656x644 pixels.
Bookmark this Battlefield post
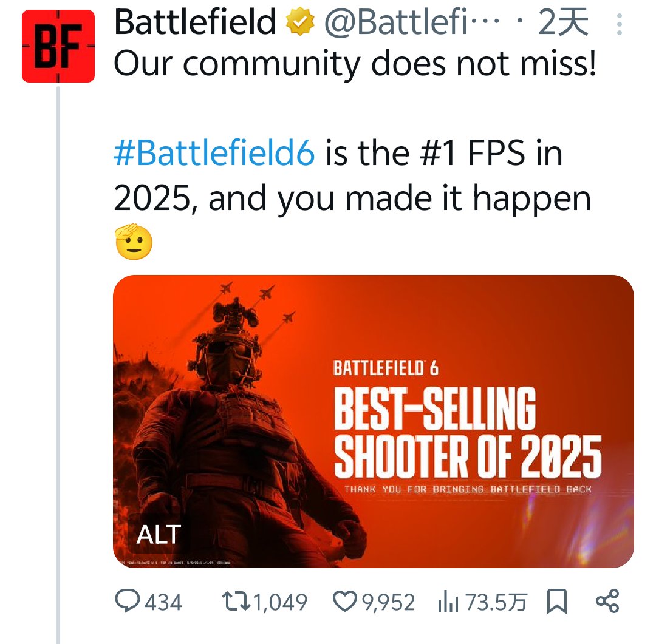pos(556,602)
